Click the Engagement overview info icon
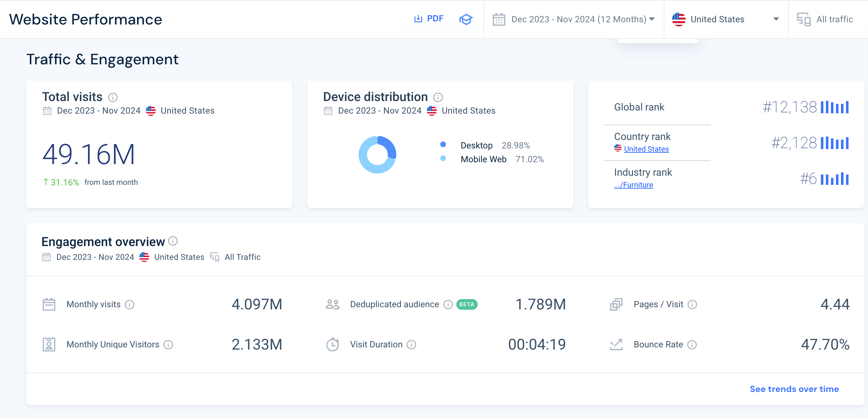Image resolution: width=868 pixels, height=418 pixels. [x=173, y=241]
